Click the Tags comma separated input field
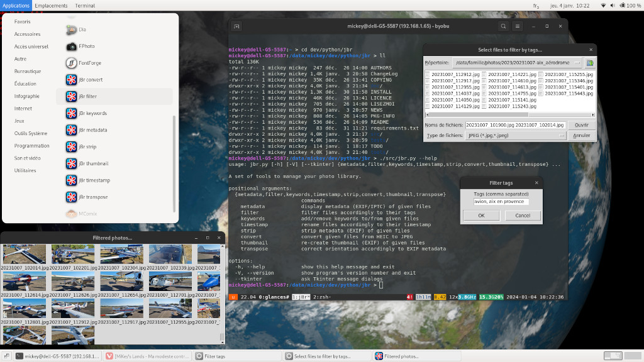Screen dimensions: 644x362 point(501,202)
